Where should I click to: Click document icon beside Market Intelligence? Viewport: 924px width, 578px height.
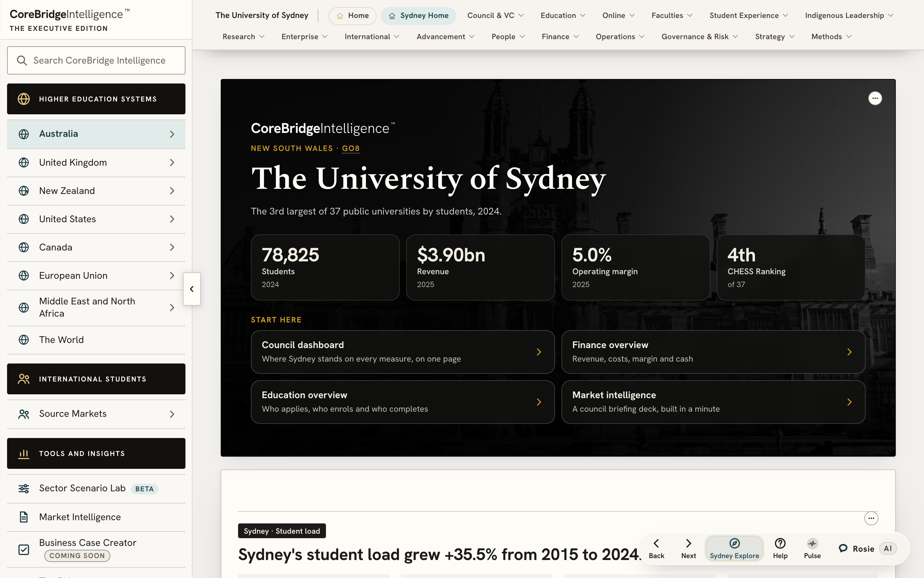tap(24, 517)
